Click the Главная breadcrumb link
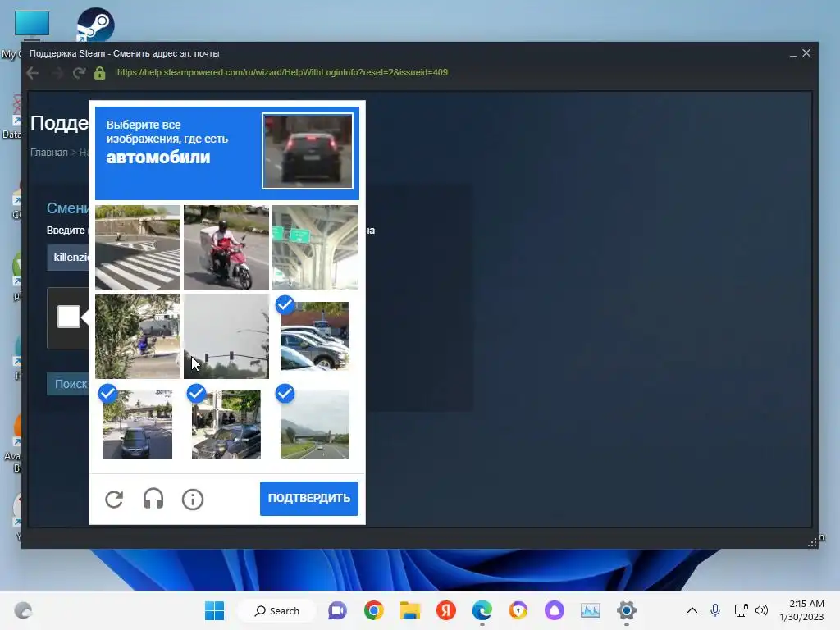Screen dimensions: 840x630 coord(48,153)
